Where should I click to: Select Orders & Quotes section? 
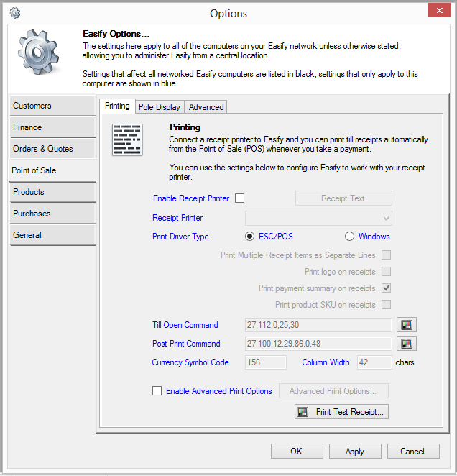point(52,149)
